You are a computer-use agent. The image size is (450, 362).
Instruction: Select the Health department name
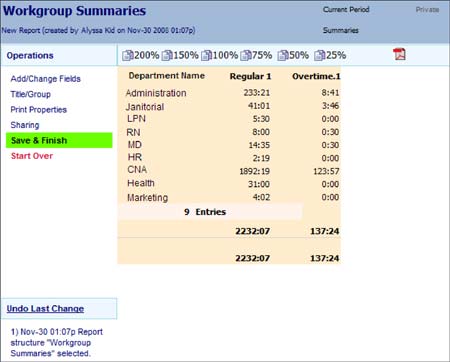[x=141, y=183]
